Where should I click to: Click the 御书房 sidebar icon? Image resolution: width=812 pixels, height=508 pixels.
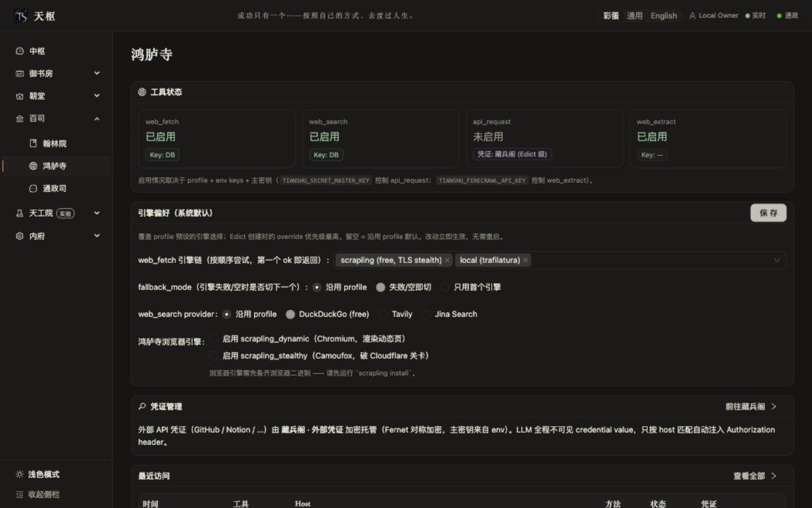pos(20,73)
